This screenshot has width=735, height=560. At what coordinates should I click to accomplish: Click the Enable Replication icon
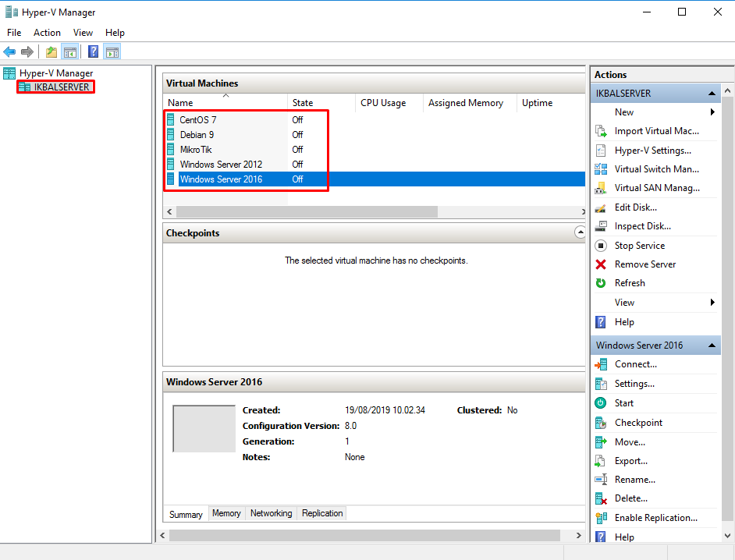click(601, 517)
